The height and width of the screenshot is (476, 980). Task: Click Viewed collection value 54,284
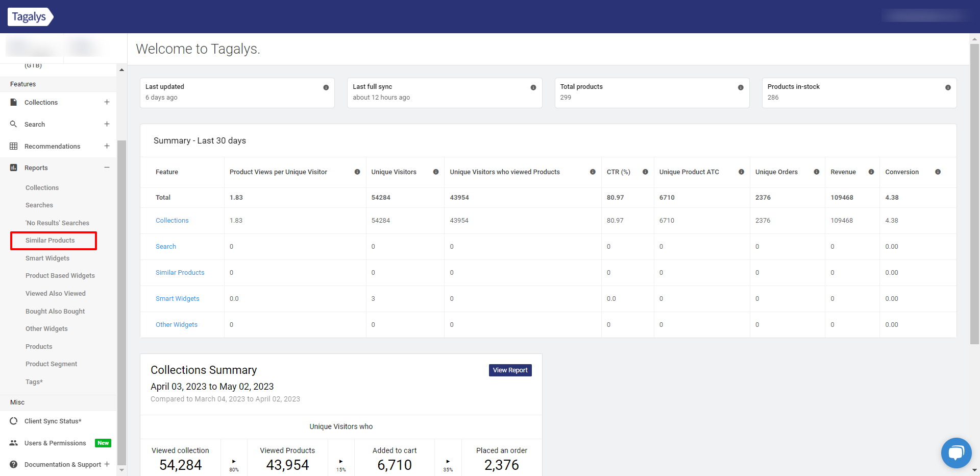(x=180, y=465)
